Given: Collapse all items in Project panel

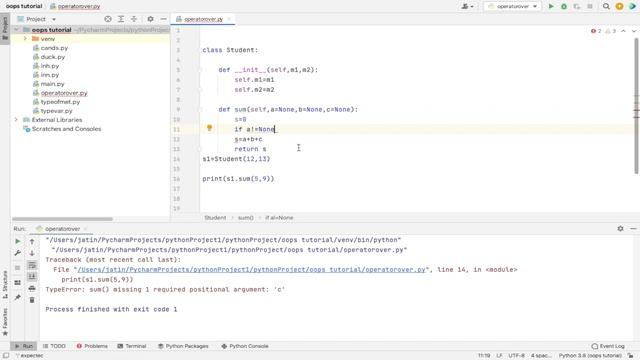Looking at the screenshot, I should [134, 19].
